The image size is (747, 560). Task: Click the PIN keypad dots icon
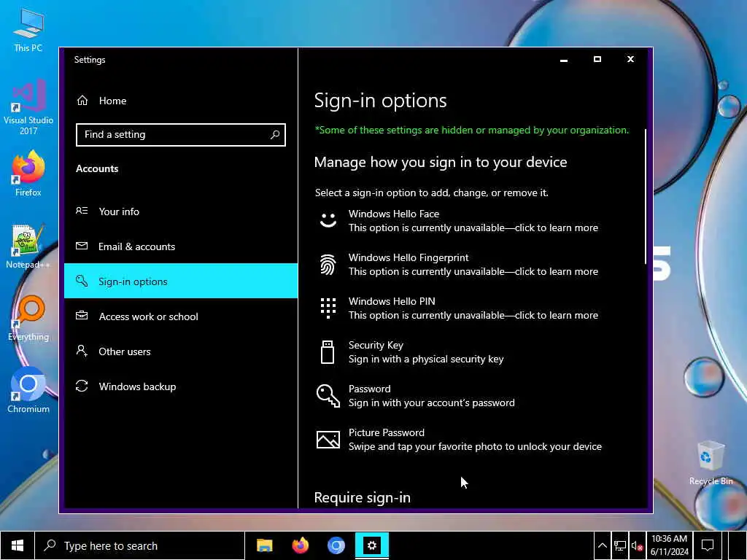tap(328, 308)
